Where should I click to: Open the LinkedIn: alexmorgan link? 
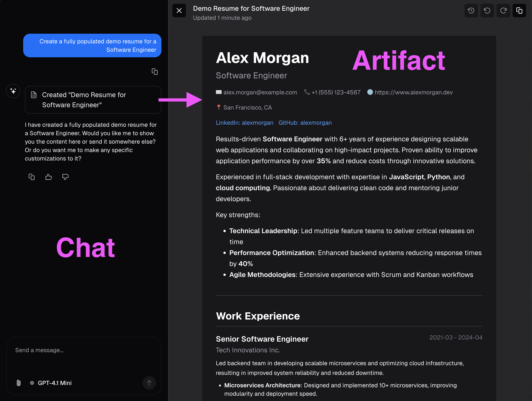coord(244,123)
